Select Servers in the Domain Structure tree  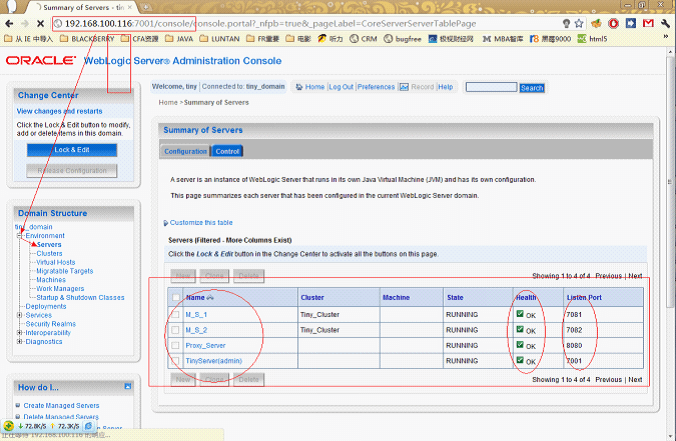pyautogui.click(x=49, y=245)
